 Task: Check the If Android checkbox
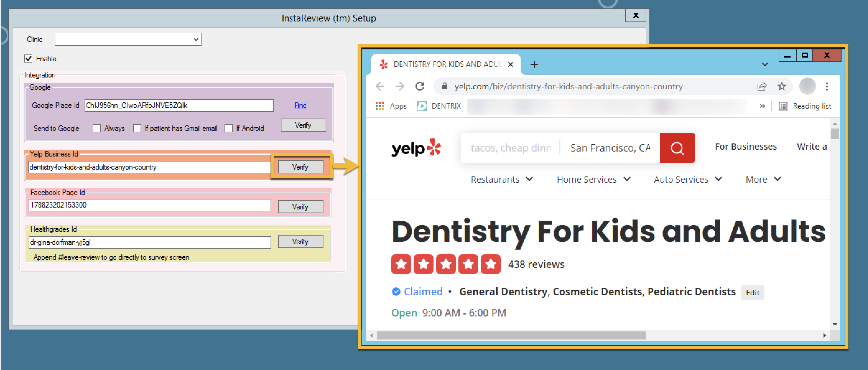[x=229, y=129]
